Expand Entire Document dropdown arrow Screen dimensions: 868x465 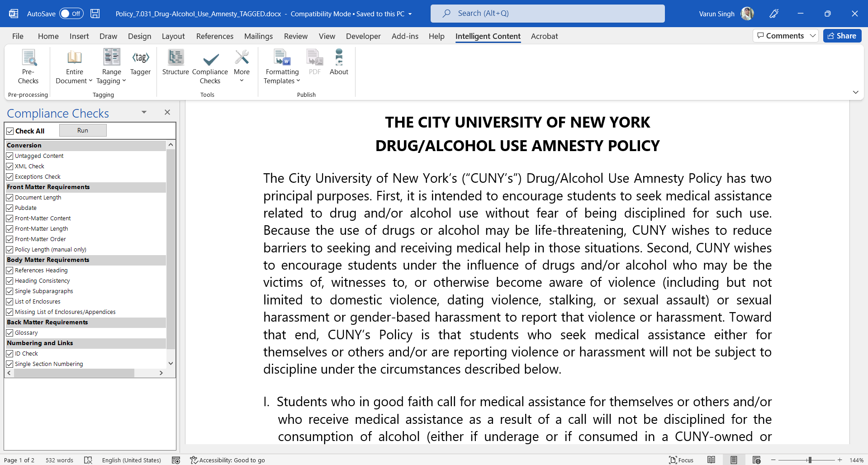pos(90,81)
